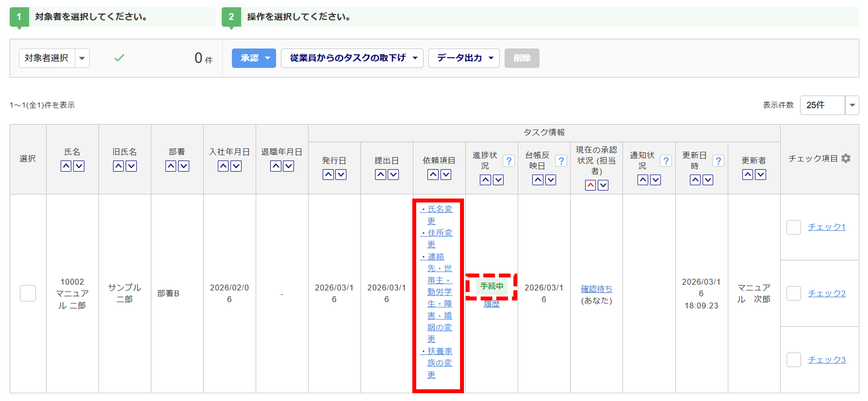Click red ascending sort arrow under 現在の承認状況
The image size is (868, 401).
click(x=590, y=186)
